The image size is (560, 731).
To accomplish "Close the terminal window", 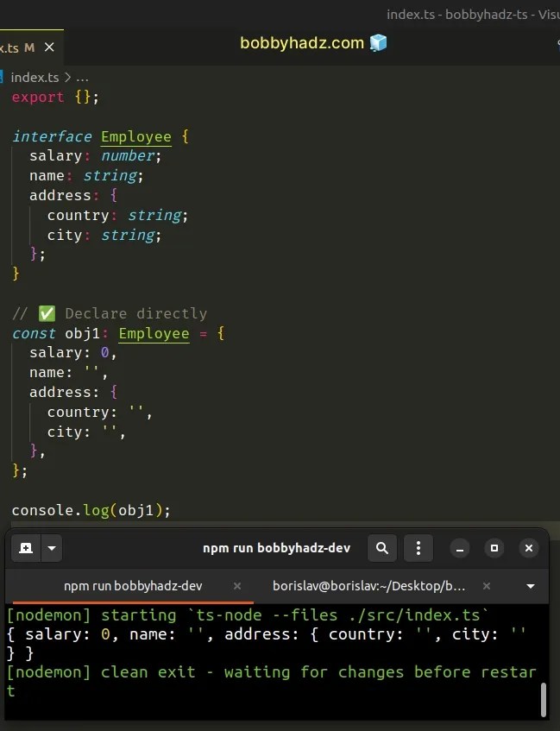I will coord(529,548).
